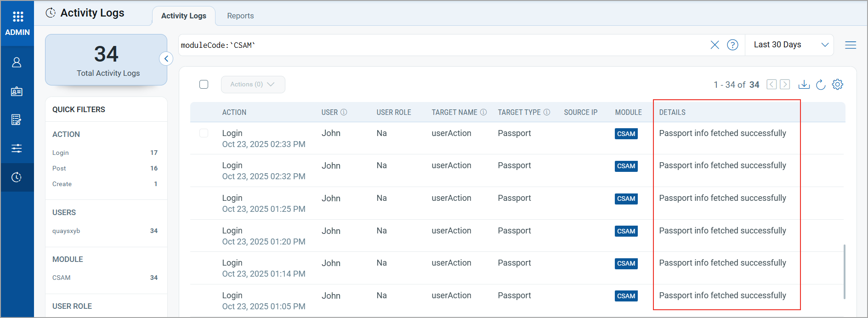Filter by Post action
This screenshot has width=868, height=318.
59,169
